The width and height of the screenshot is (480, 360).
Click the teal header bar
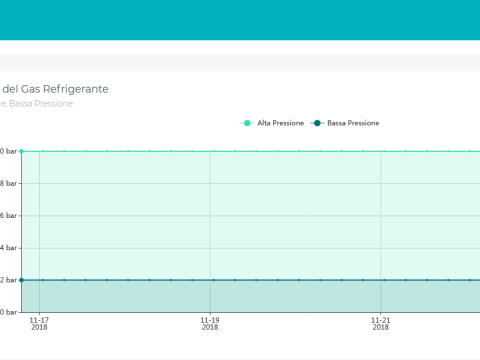240,20
